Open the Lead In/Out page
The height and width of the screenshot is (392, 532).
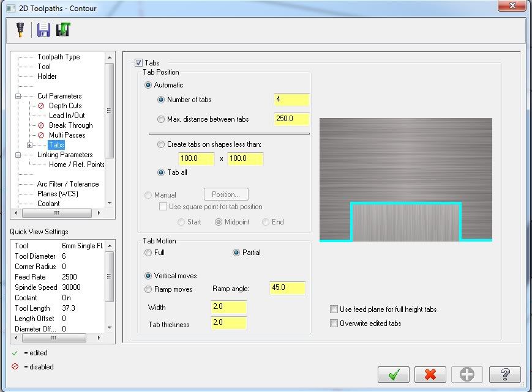point(67,116)
